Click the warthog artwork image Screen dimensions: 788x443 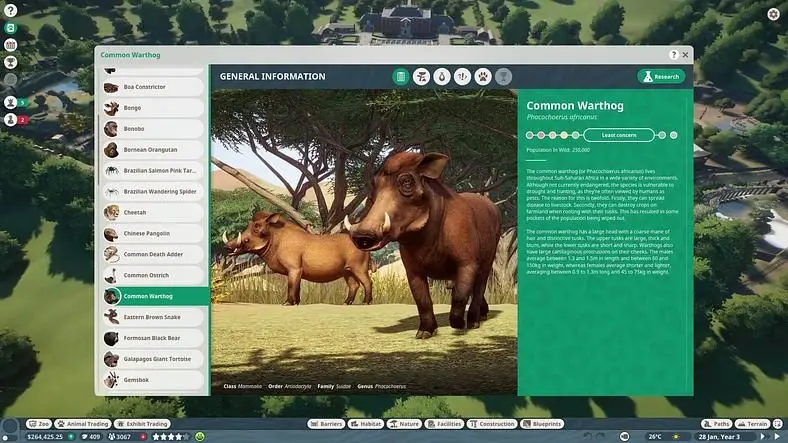364,242
